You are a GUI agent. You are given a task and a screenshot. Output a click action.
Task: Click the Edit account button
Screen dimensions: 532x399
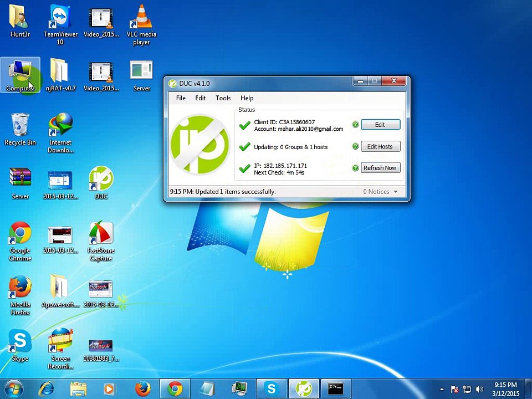(x=380, y=125)
